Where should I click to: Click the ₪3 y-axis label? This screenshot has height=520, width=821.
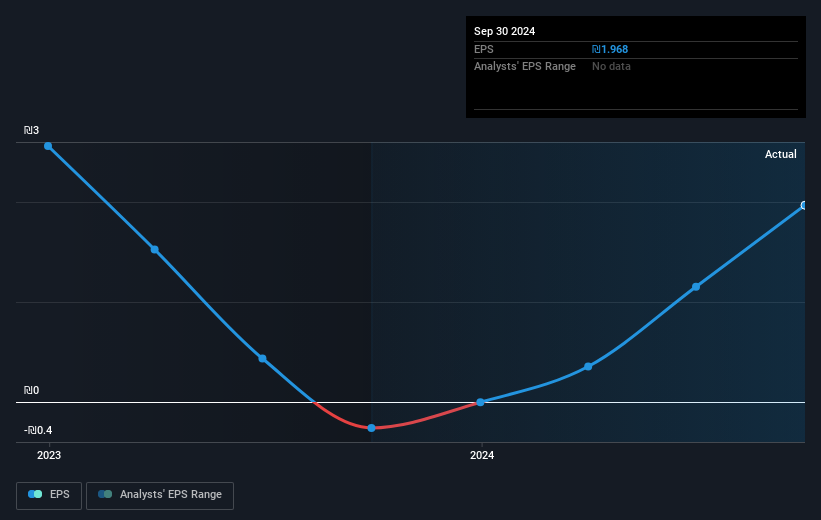31,130
